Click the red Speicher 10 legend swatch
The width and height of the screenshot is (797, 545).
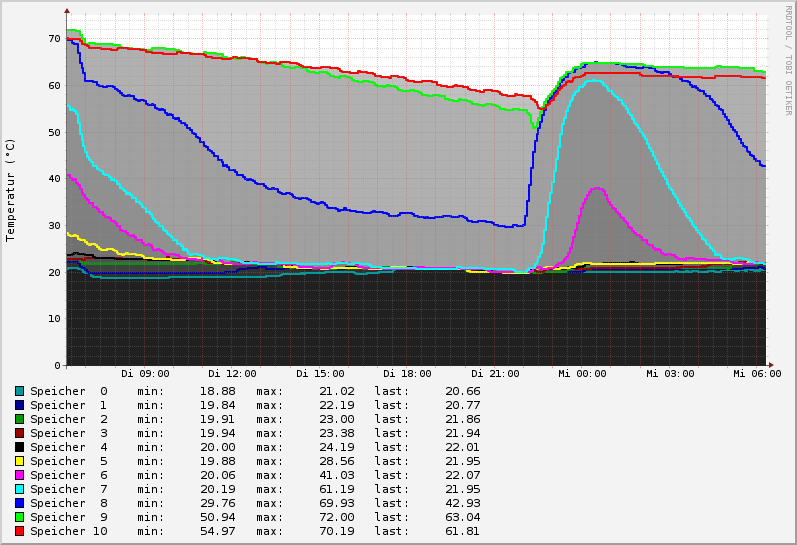(x=19, y=531)
